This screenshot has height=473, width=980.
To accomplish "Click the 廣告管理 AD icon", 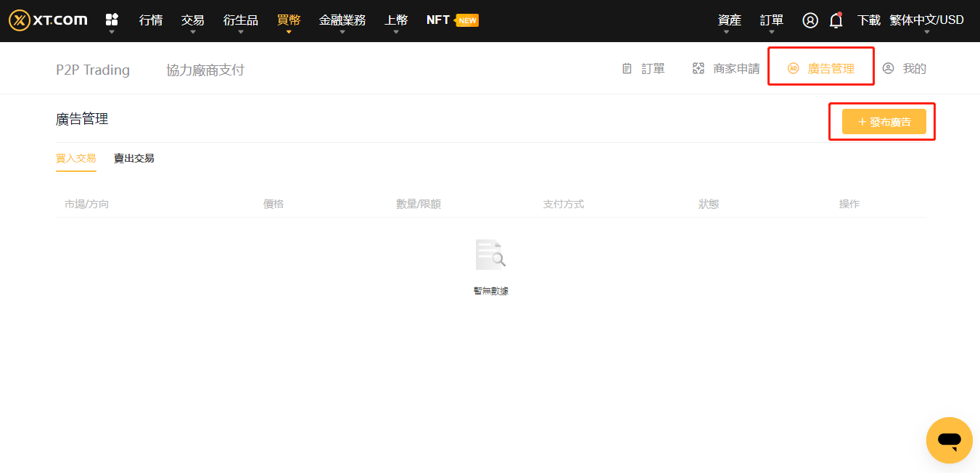I will (793, 69).
